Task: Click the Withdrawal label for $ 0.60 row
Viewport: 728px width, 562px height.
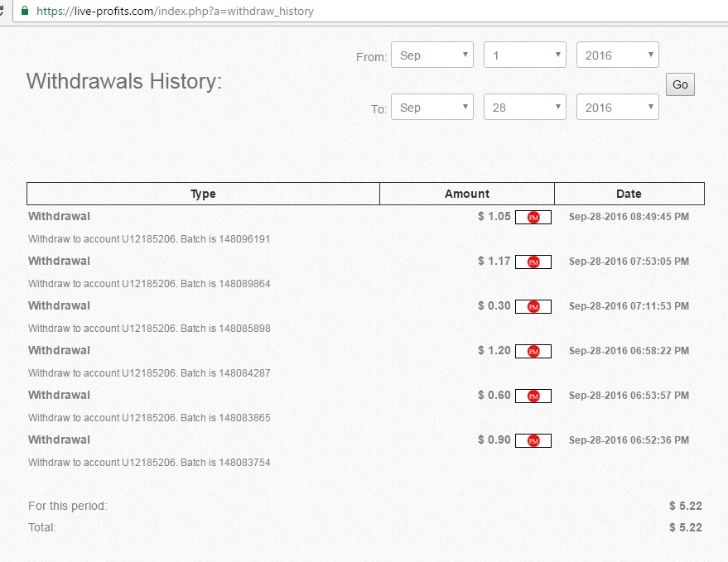Action: coord(59,395)
